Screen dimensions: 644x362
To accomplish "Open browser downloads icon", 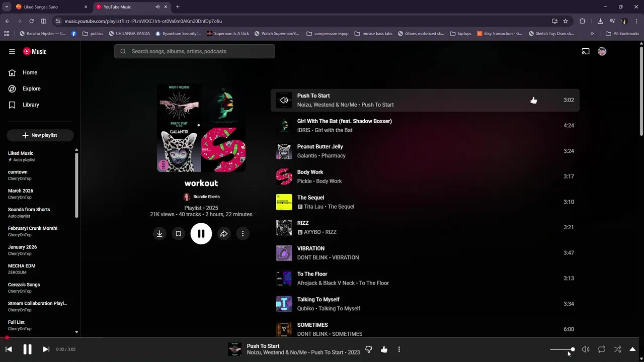I will pos(600,21).
